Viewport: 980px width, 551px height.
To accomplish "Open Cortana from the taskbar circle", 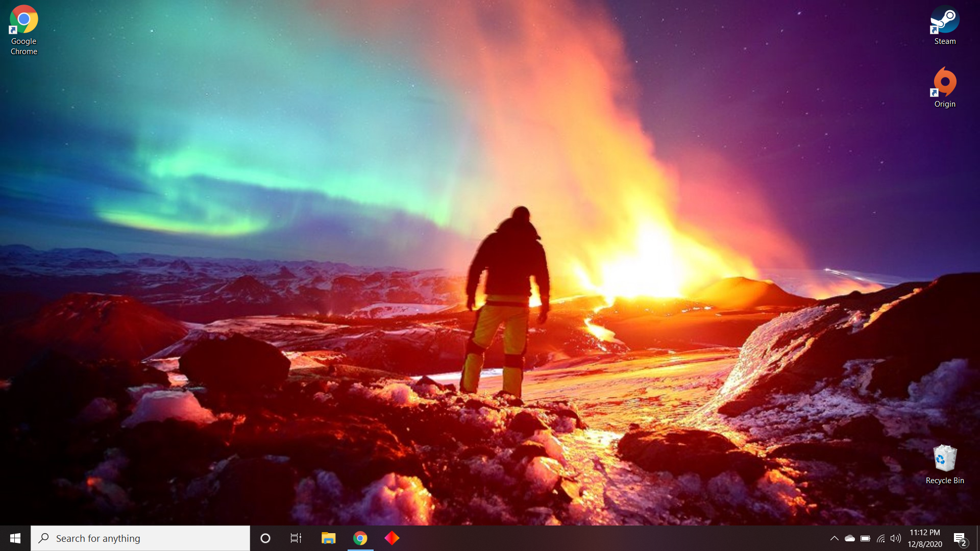I will pyautogui.click(x=265, y=538).
